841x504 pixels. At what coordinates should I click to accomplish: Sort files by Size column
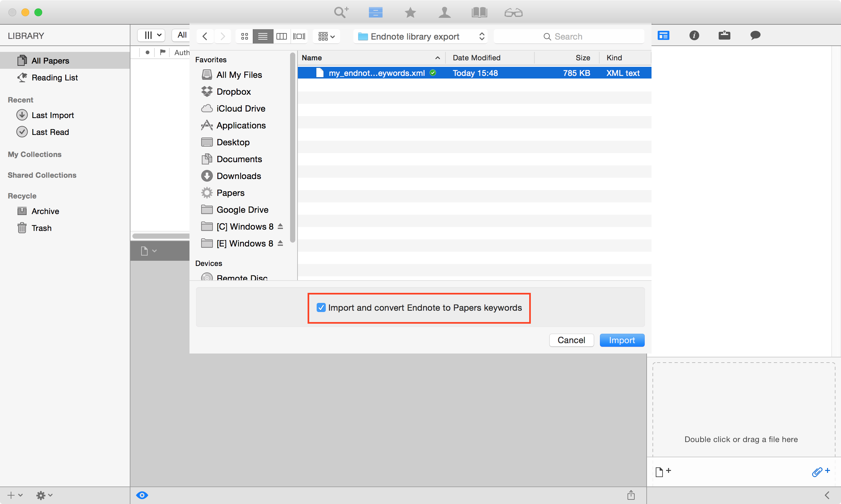click(x=567, y=58)
